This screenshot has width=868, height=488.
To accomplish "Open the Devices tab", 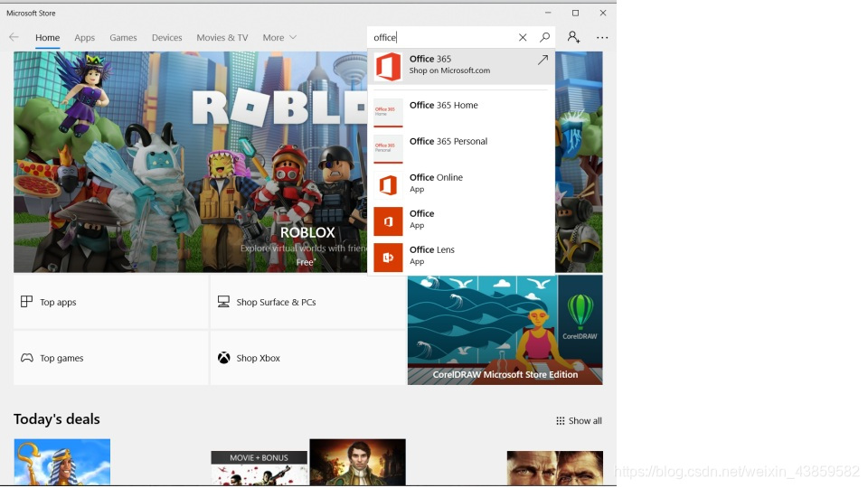I will [166, 38].
